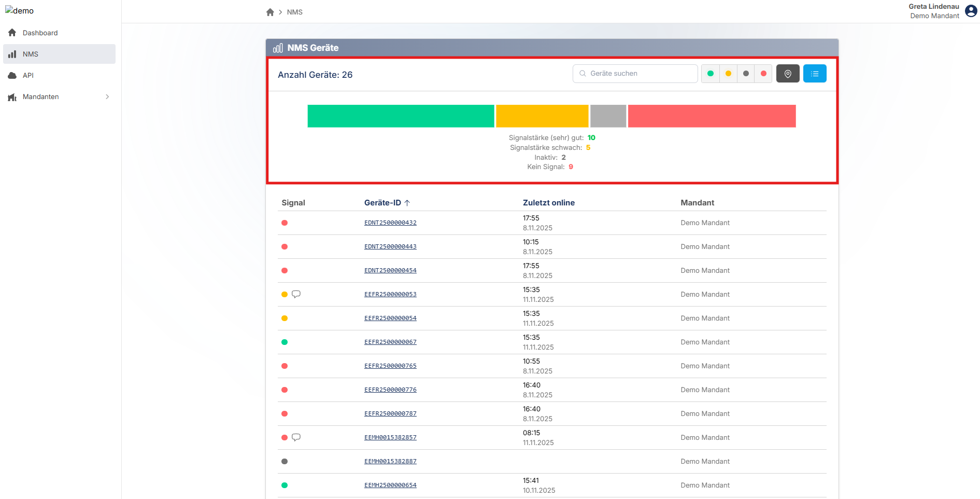The width and height of the screenshot is (980, 499).
Task: Open device link EEMH2500000654
Action: point(390,485)
